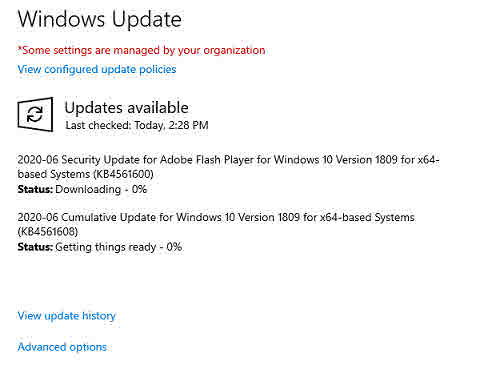Click the Windows Update page heading
478x369 pixels.
tap(100, 19)
